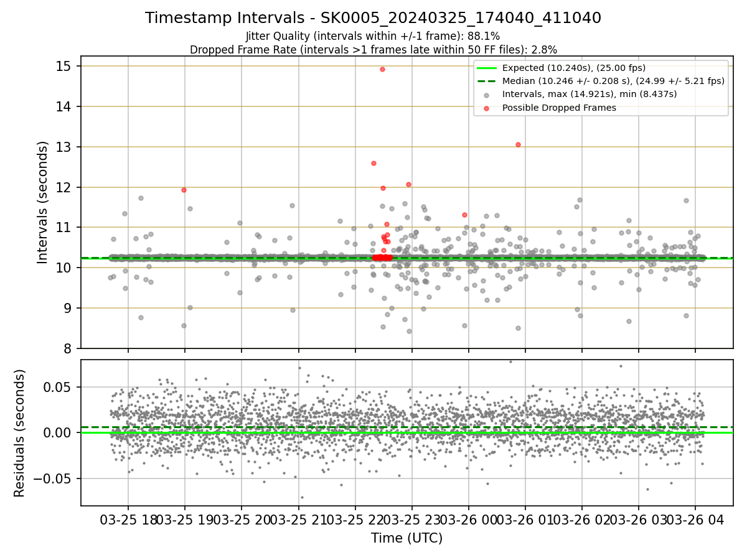The width and height of the screenshot is (747, 560).
Task: Click the x-axis tick label '03-25 21'
Action: 298,520
